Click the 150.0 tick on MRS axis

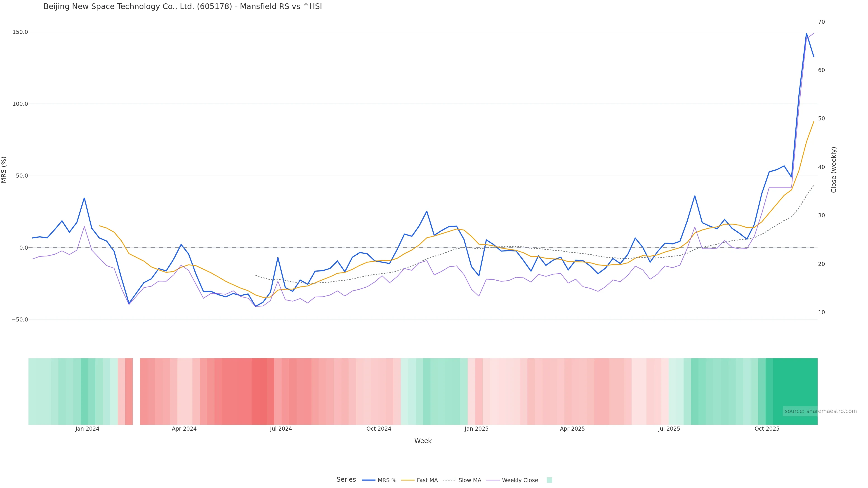click(x=20, y=32)
